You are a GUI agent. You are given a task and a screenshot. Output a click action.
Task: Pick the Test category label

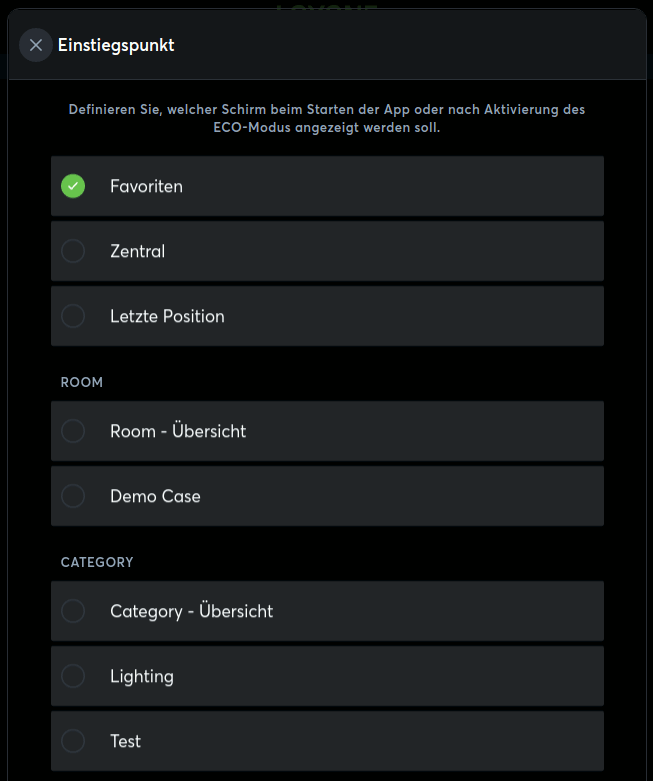[126, 741]
